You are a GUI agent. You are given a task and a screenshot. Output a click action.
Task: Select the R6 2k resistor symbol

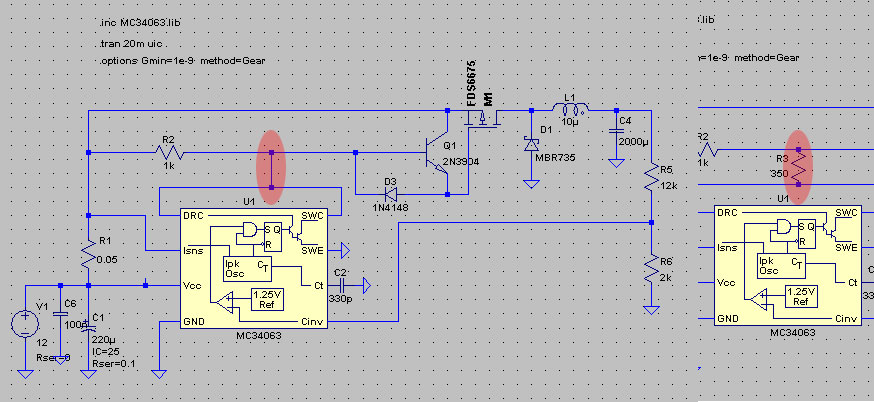point(652,268)
